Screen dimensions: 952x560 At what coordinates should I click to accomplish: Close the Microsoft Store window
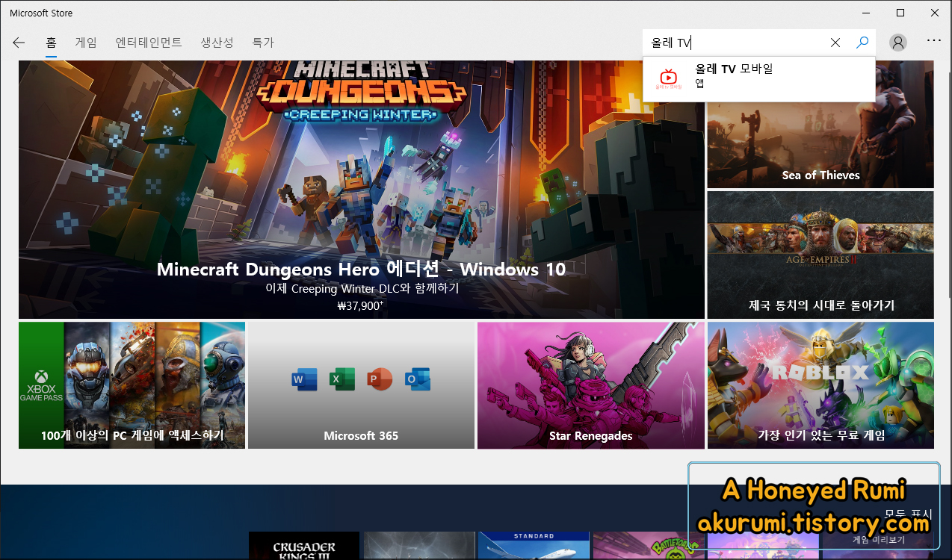point(935,13)
